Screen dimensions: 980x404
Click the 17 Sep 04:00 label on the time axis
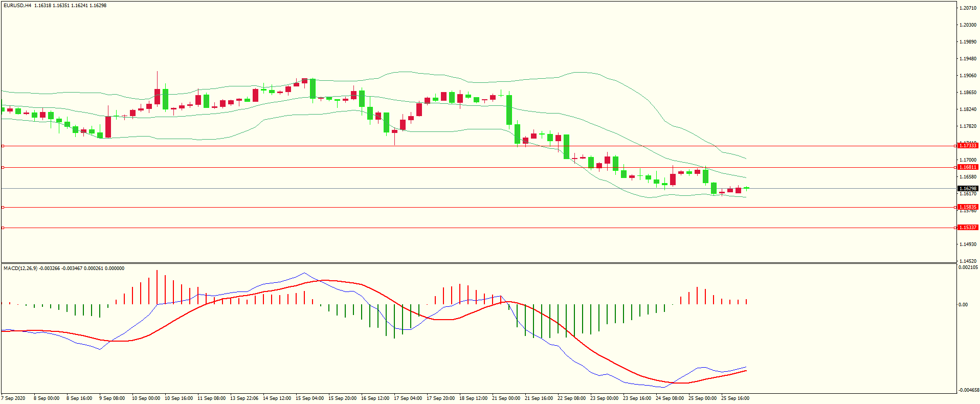click(x=408, y=398)
